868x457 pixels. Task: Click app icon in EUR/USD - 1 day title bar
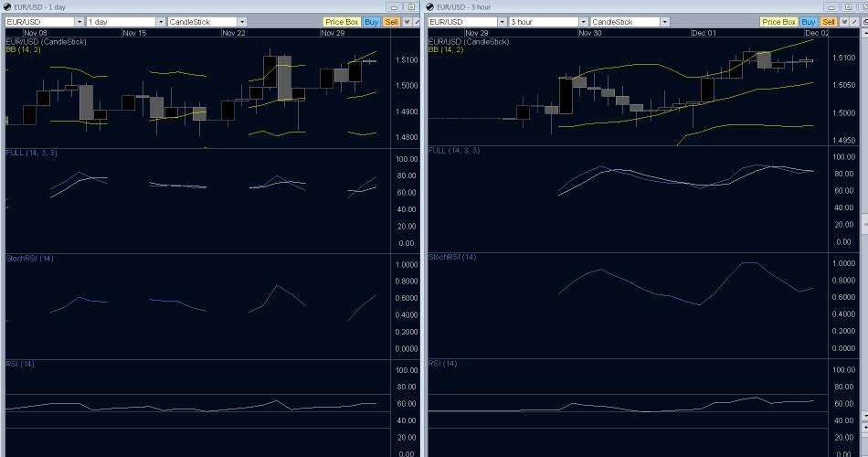click(7, 6)
